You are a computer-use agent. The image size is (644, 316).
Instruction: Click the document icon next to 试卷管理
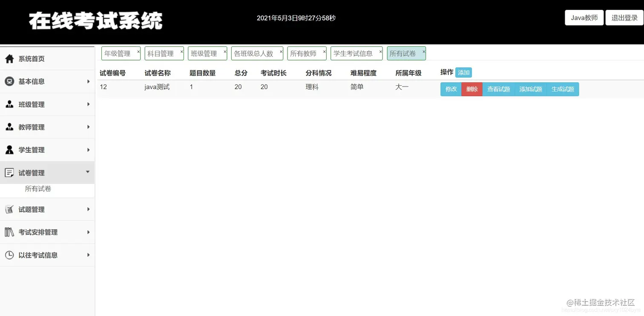click(9, 173)
